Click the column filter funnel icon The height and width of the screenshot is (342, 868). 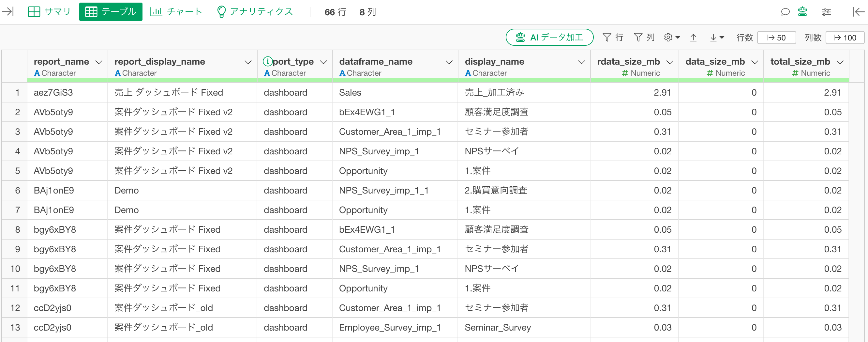(x=638, y=38)
